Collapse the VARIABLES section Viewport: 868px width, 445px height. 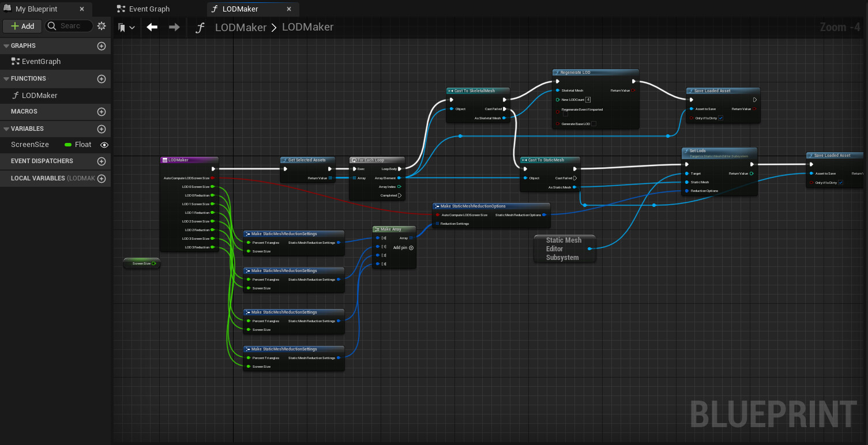tap(6, 129)
